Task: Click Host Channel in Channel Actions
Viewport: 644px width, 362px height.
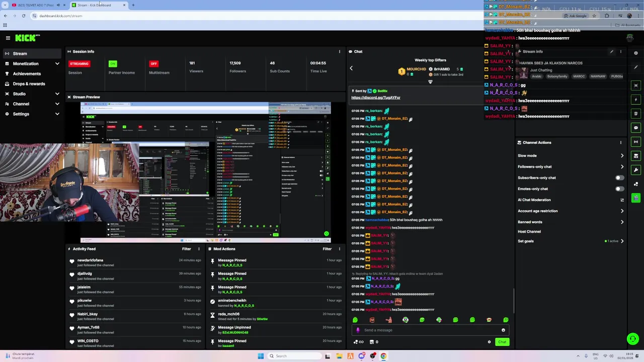Action: click(x=529, y=232)
